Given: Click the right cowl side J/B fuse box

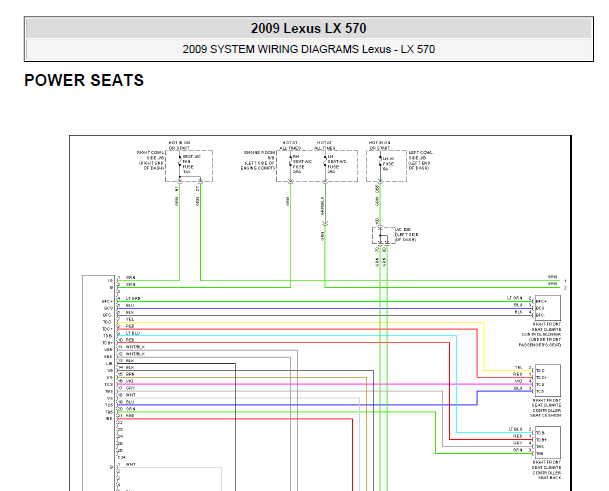Looking at the screenshot, I should pyautogui.click(x=189, y=166).
